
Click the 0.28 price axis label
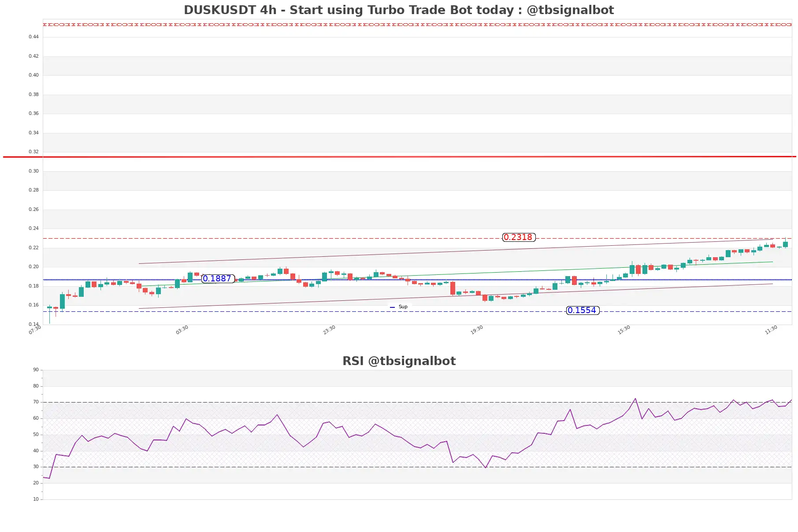[33, 190]
